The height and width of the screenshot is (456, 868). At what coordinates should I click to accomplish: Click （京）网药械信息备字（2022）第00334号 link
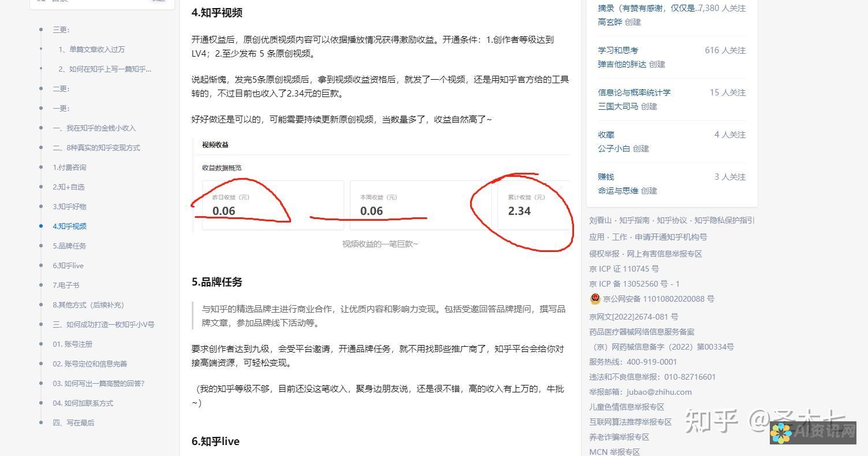(662, 347)
